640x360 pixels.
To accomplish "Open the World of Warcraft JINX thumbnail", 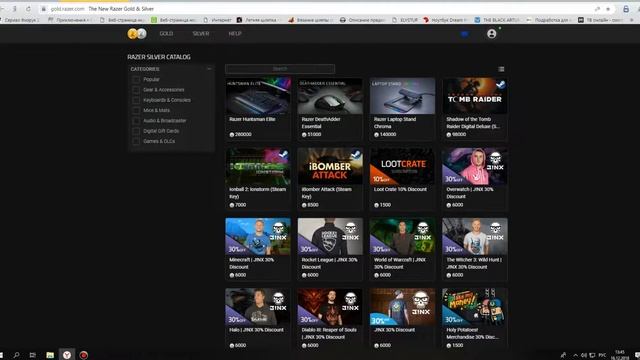I will pos(402,236).
